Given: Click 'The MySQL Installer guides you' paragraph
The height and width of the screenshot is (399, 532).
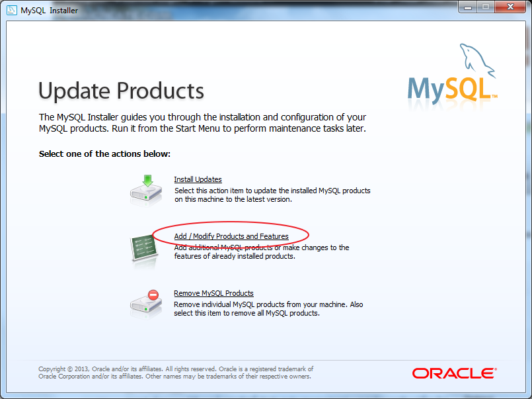Looking at the screenshot, I should pyautogui.click(x=202, y=123).
